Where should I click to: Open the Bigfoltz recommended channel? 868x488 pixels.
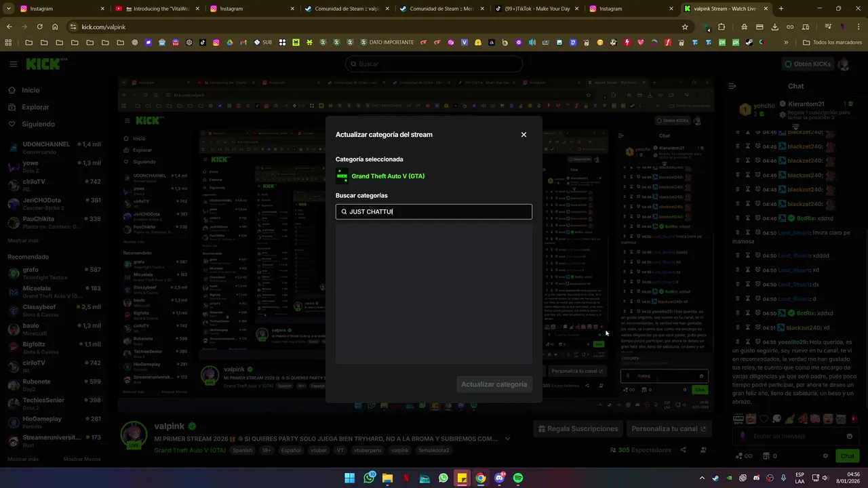(54, 348)
